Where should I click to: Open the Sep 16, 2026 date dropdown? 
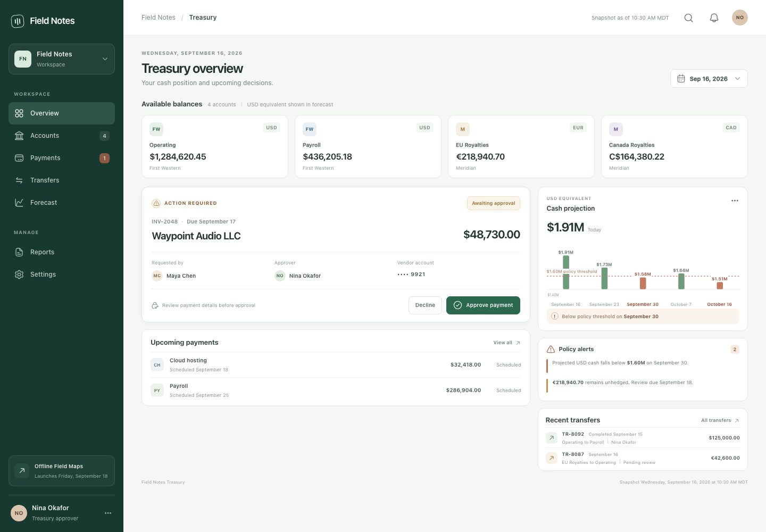(x=709, y=79)
